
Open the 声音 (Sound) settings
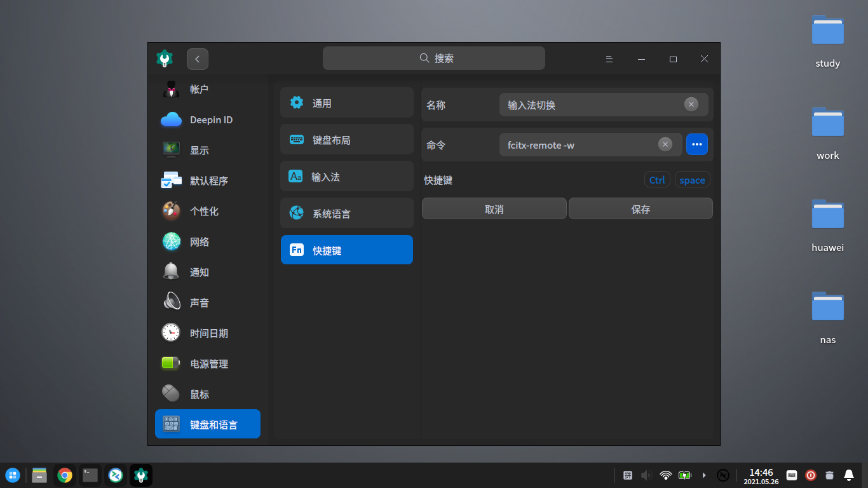point(208,303)
